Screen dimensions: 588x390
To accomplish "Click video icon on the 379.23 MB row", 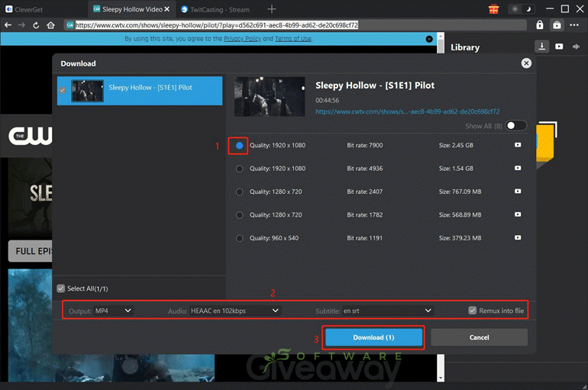I will click(x=518, y=238).
